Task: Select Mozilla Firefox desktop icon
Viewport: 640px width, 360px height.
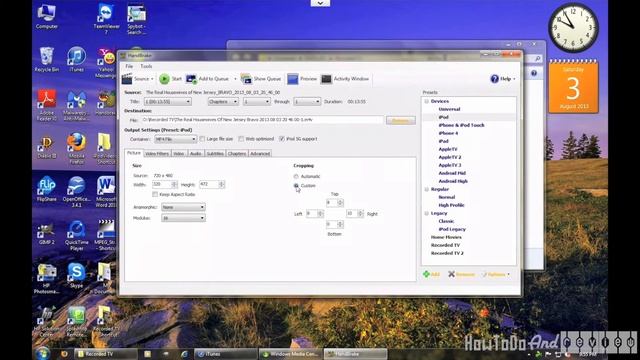Action: pos(76,148)
